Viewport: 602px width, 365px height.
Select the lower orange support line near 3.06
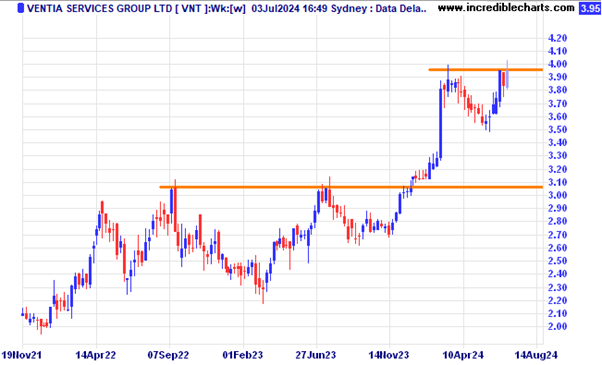351,187
